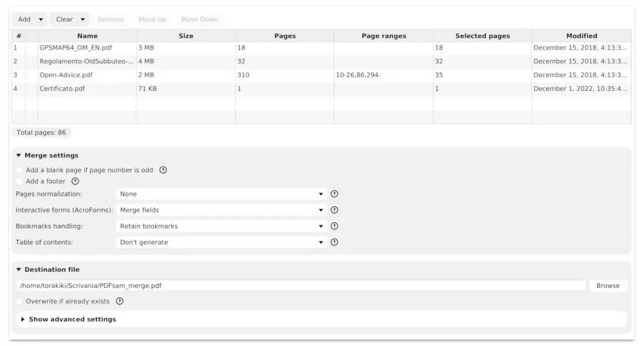Open help for Pages normalization
This screenshot has width=644, height=346.
pos(334,194)
